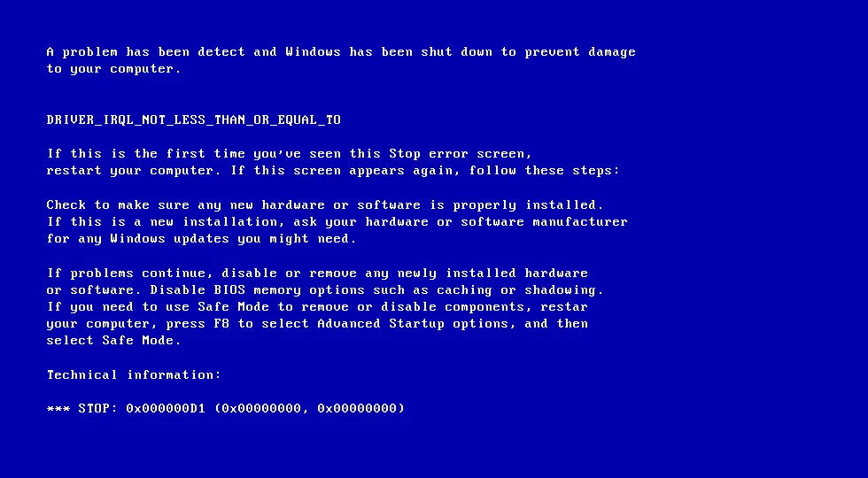Click the DRIVER_IRQL_NOT_LESS_THAN_OR_EQUAL_TO error name
This screenshot has height=478, width=868.
(194, 120)
